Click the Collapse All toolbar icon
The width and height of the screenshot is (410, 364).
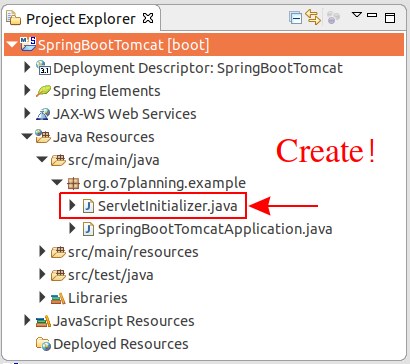click(x=295, y=18)
